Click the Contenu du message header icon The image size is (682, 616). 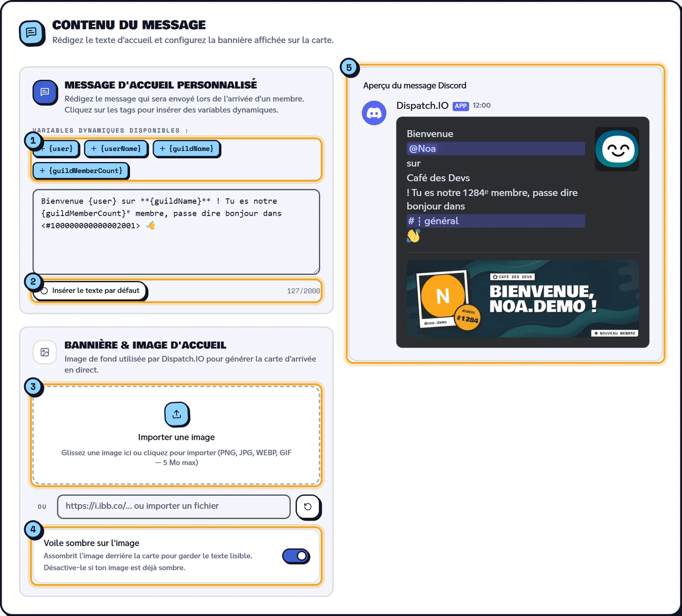click(x=32, y=33)
